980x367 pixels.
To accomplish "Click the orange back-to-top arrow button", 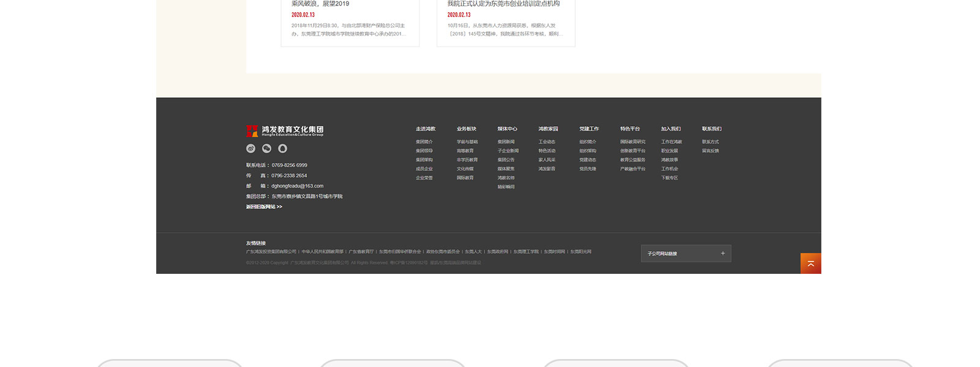I will (810, 263).
